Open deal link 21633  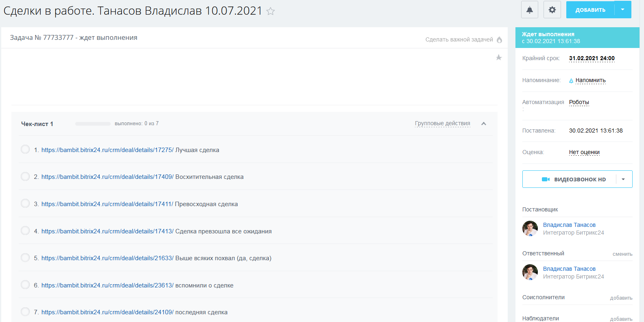point(107,258)
